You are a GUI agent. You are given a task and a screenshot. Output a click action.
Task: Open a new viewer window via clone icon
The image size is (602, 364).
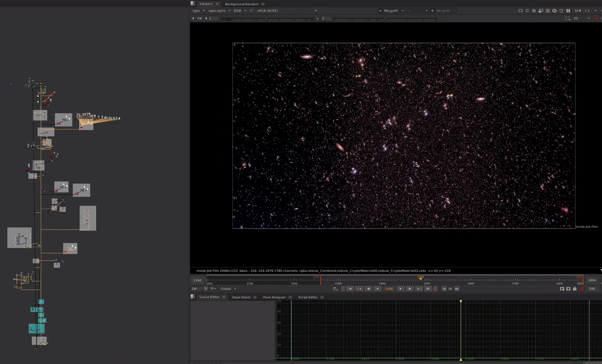click(541, 11)
